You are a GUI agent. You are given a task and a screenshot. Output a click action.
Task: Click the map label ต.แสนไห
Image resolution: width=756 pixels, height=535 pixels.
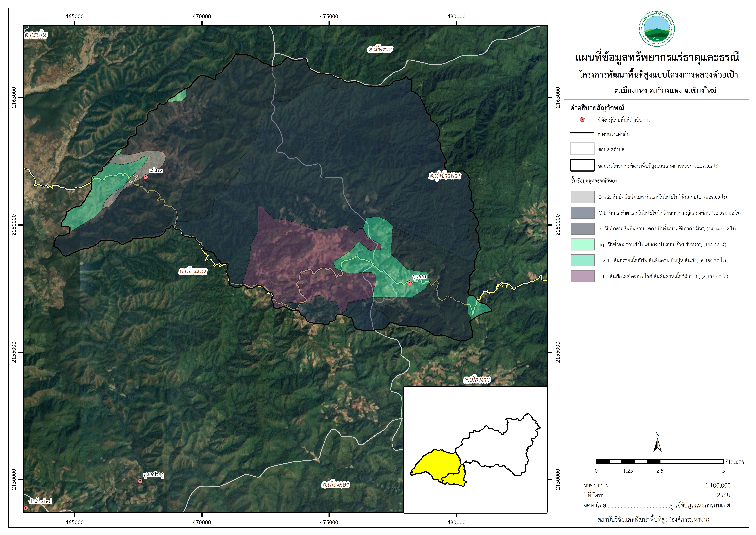click(x=36, y=35)
